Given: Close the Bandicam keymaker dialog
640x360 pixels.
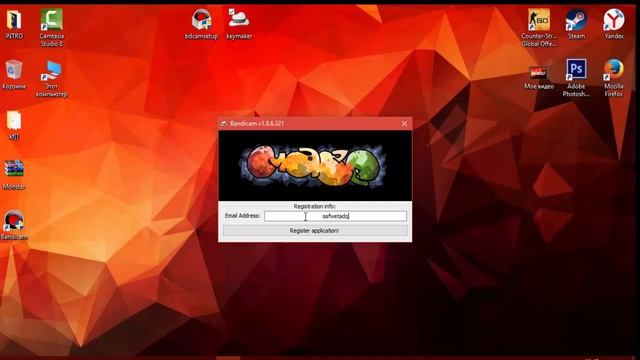Looking at the screenshot, I should coord(404,123).
